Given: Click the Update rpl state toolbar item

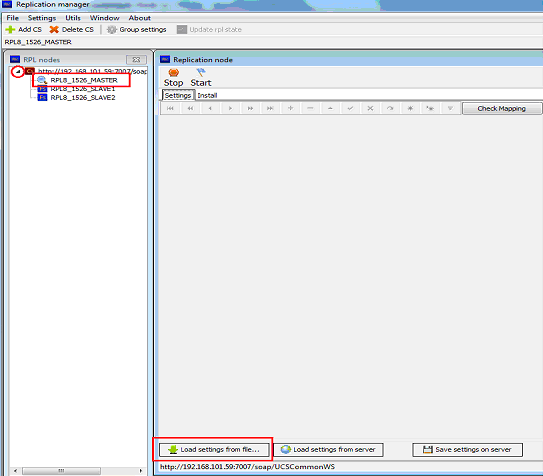Looking at the screenshot, I should click(209, 30).
